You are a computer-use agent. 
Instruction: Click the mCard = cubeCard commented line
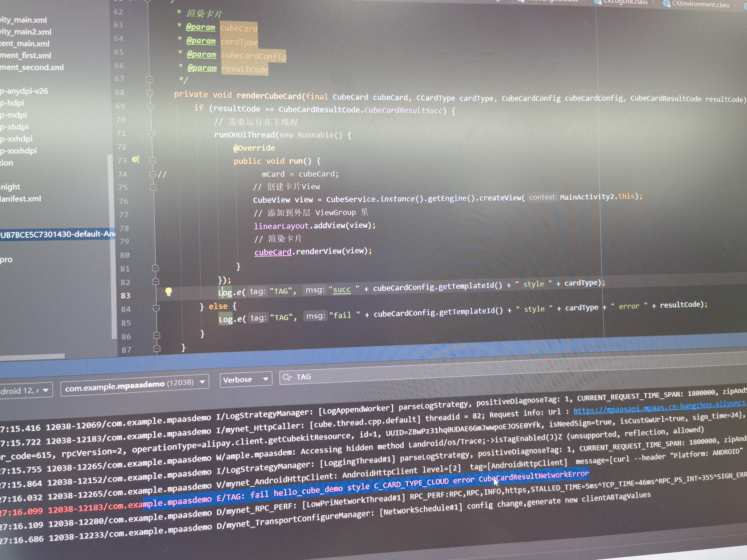click(x=300, y=174)
